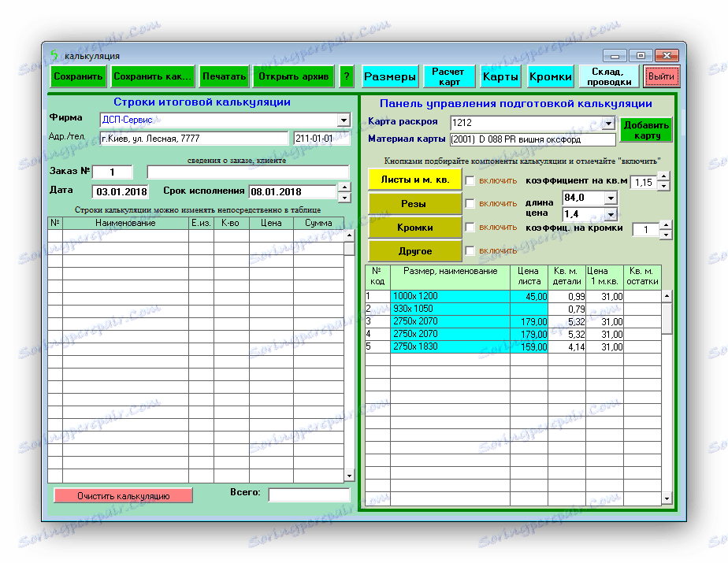Decrease коэффициент на кв.м value
The height and width of the screenshot is (563, 728).
(x=664, y=186)
